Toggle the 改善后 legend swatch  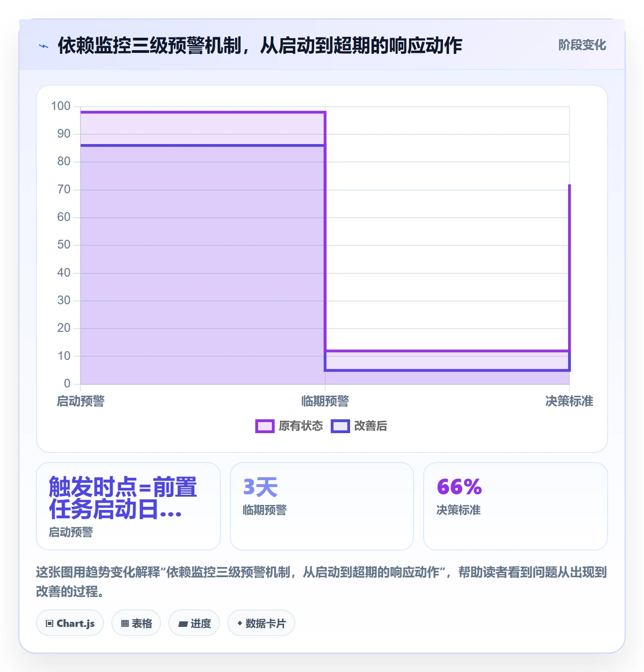pyautogui.click(x=340, y=426)
